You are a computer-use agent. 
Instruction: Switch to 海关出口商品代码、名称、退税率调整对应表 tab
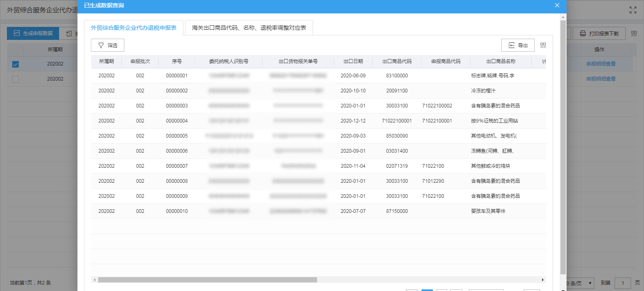tap(249, 28)
